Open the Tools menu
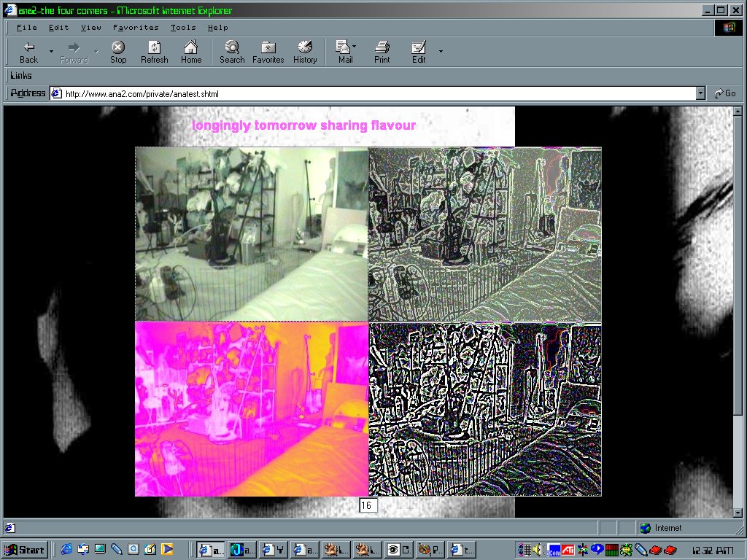 tap(183, 28)
